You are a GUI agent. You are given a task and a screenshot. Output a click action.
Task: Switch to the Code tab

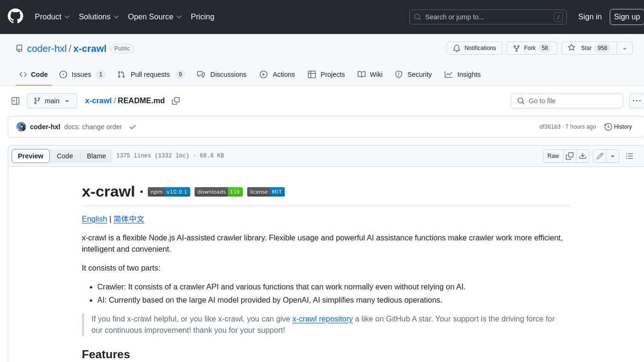click(34, 74)
